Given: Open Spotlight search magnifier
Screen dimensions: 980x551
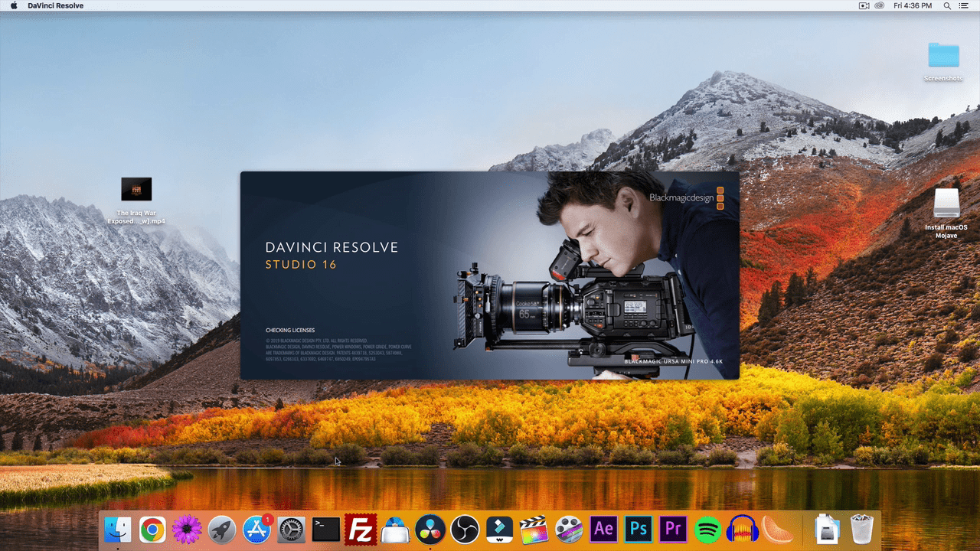Looking at the screenshot, I should pyautogui.click(x=947, y=5).
